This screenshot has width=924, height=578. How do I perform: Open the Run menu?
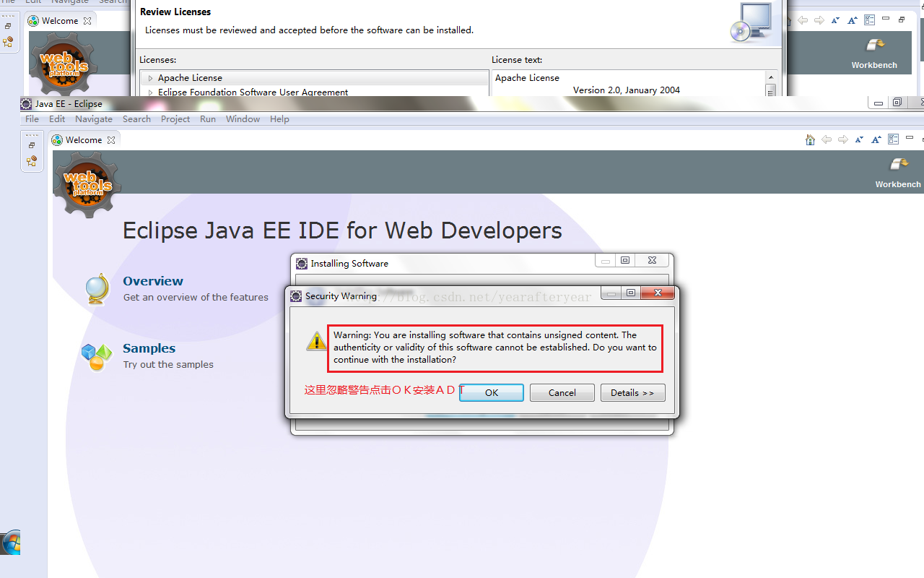tap(208, 118)
